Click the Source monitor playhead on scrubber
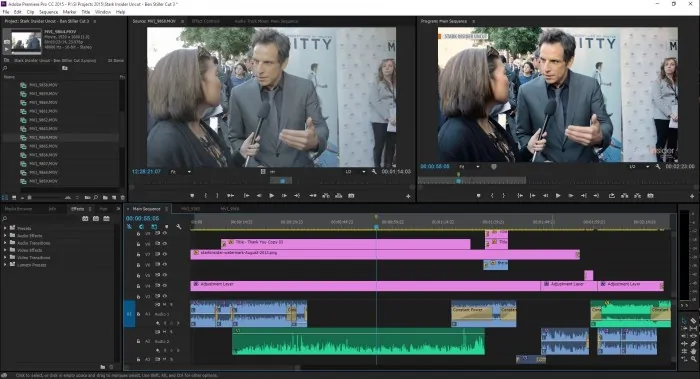The height and width of the screenshot is (379, 700). [x=283, y=181]
